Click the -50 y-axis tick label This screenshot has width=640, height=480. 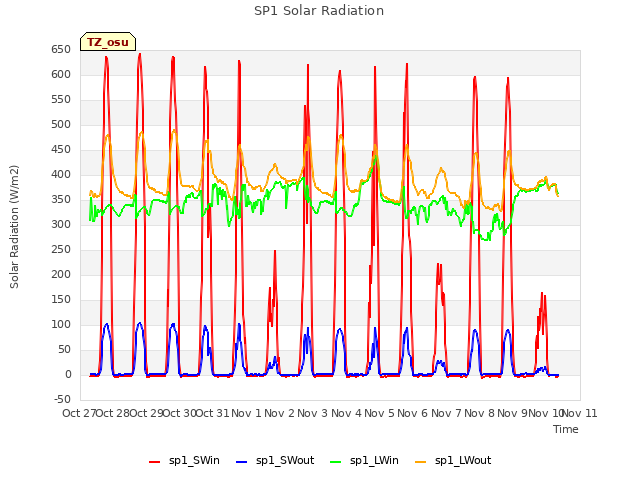tap(62, 399)
